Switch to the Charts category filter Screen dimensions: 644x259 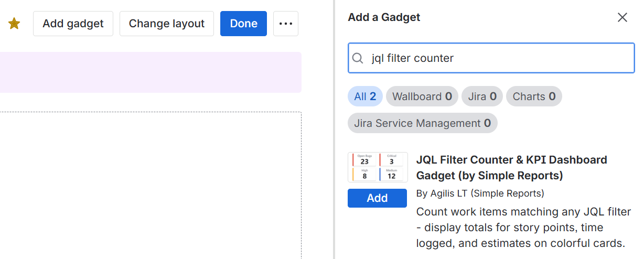coord(534,96)
